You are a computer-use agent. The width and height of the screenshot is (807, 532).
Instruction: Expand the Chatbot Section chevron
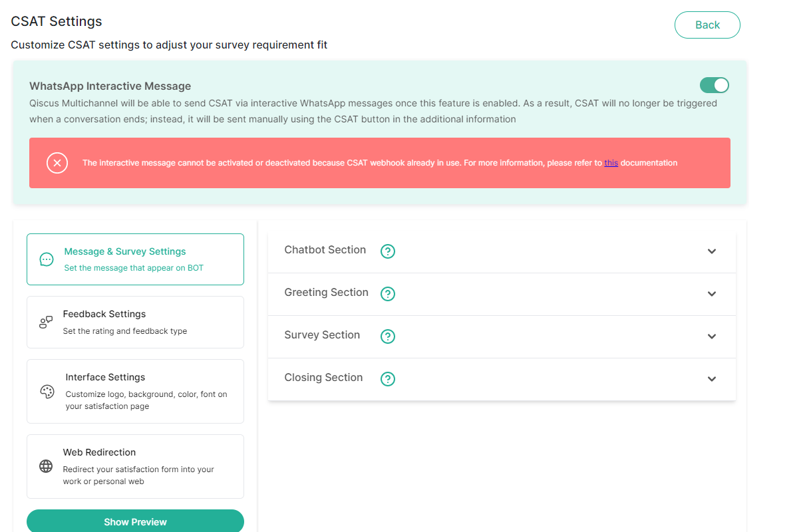click(x=712, y=251)
